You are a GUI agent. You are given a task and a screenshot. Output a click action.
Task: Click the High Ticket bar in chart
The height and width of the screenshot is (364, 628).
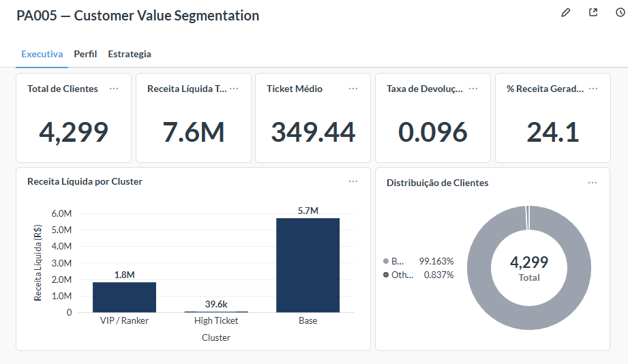216,312
